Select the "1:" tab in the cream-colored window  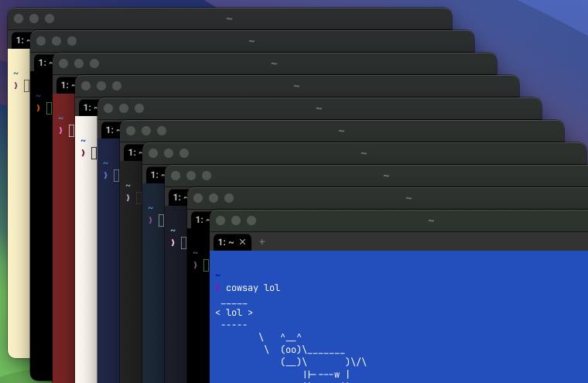pos(21,40)
